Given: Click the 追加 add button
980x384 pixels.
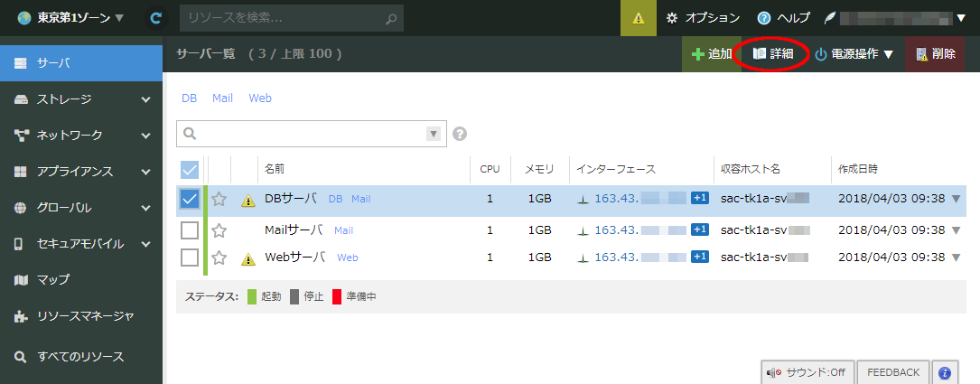Looking at the screenshot, I should pyautogui.click(x=712, y=54).
